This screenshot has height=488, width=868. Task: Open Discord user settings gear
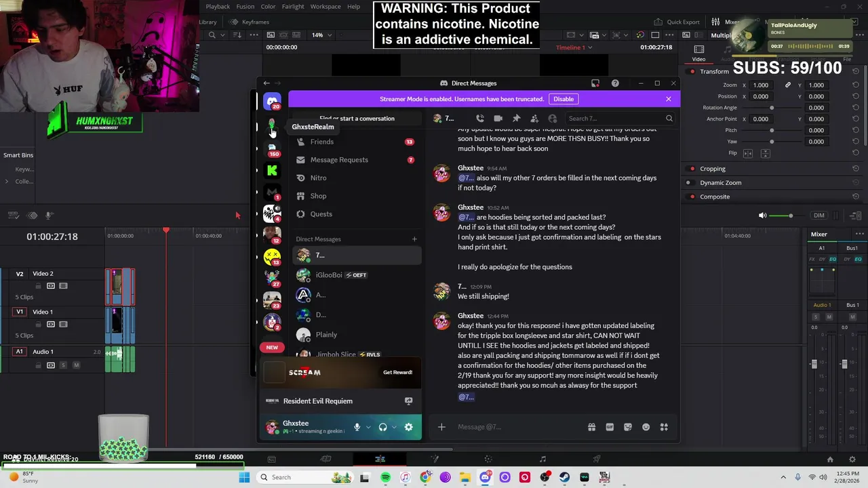pos(408,427)
